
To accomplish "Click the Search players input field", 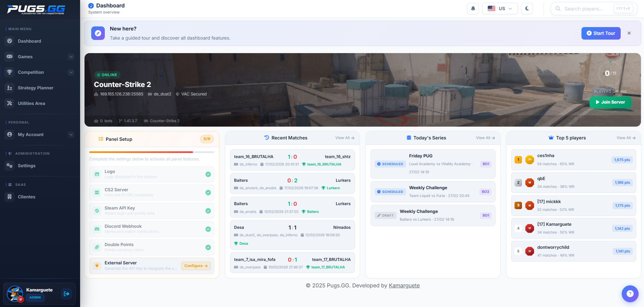I will tap(588, 9).
